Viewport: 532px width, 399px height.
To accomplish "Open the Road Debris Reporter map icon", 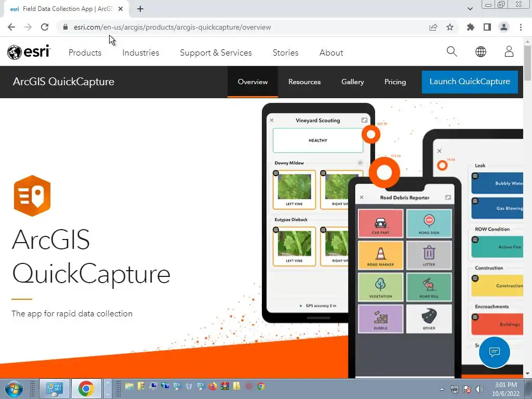I will point(448,197).
